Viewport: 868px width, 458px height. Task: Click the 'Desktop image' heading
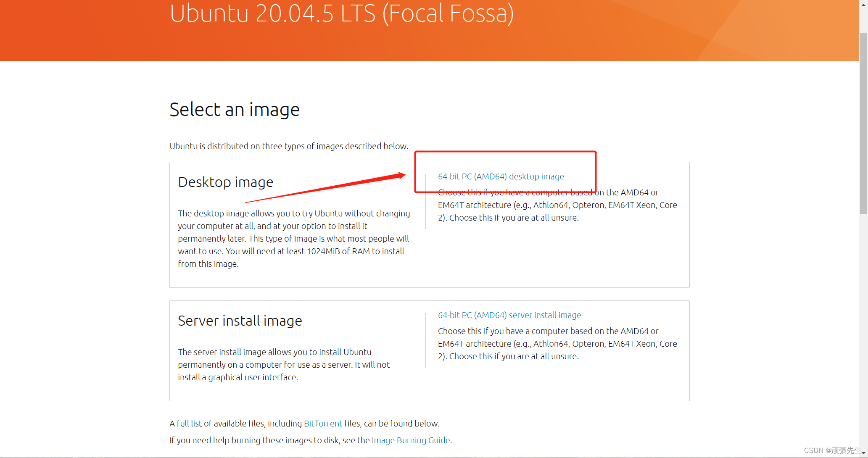(226, 182)
